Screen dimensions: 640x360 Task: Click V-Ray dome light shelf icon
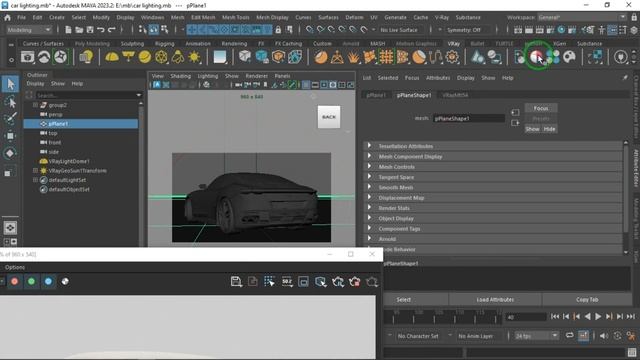[x=112, y=57]
